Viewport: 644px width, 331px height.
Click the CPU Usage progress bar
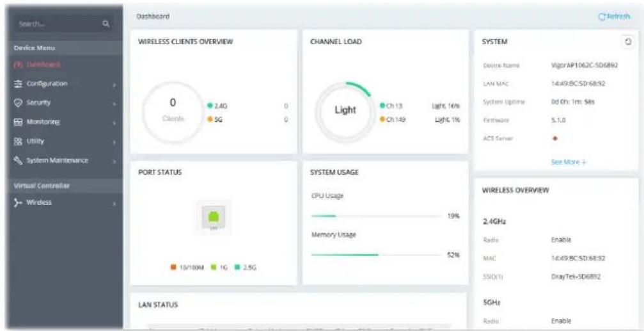click(376, 216)
